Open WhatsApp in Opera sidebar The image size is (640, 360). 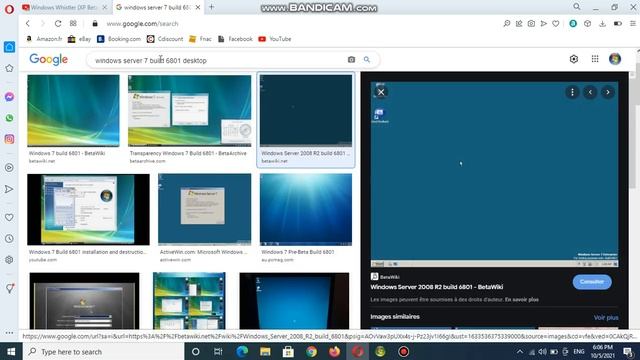(9, 118)
